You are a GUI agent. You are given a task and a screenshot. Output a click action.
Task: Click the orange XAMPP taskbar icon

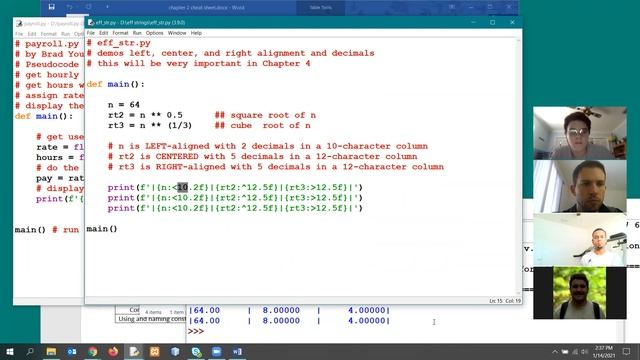(155, 351)
